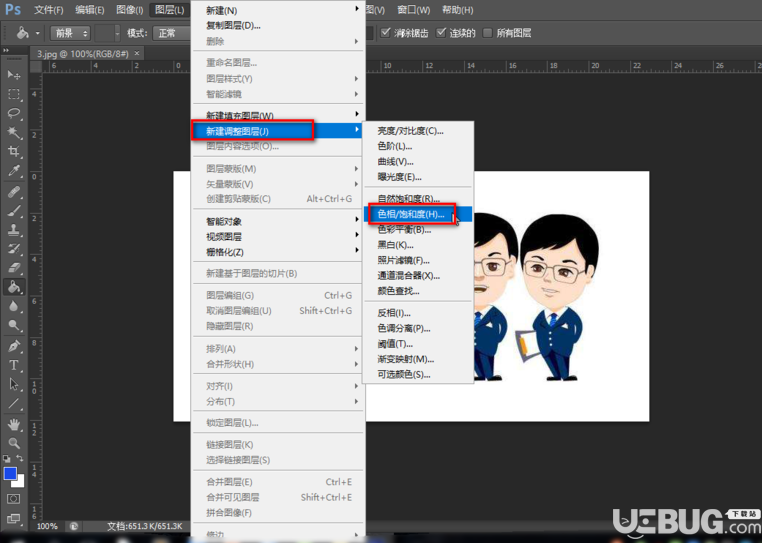Change the screen mode
762x543 pixels.
click(14, 519)
